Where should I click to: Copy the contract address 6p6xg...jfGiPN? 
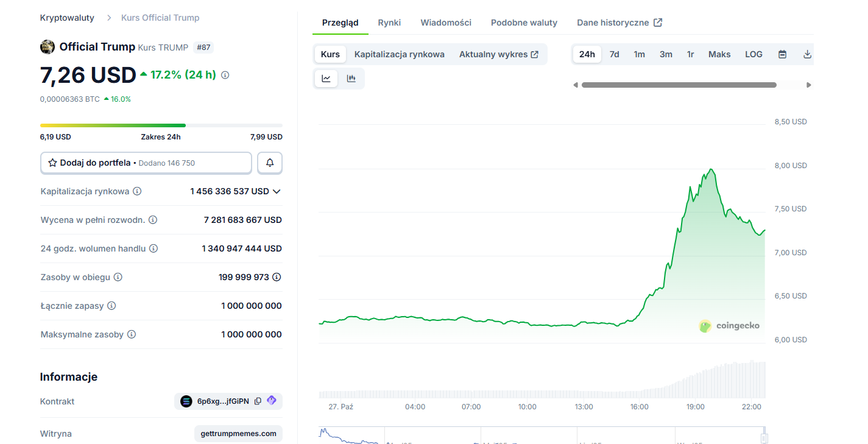point(258,401)
